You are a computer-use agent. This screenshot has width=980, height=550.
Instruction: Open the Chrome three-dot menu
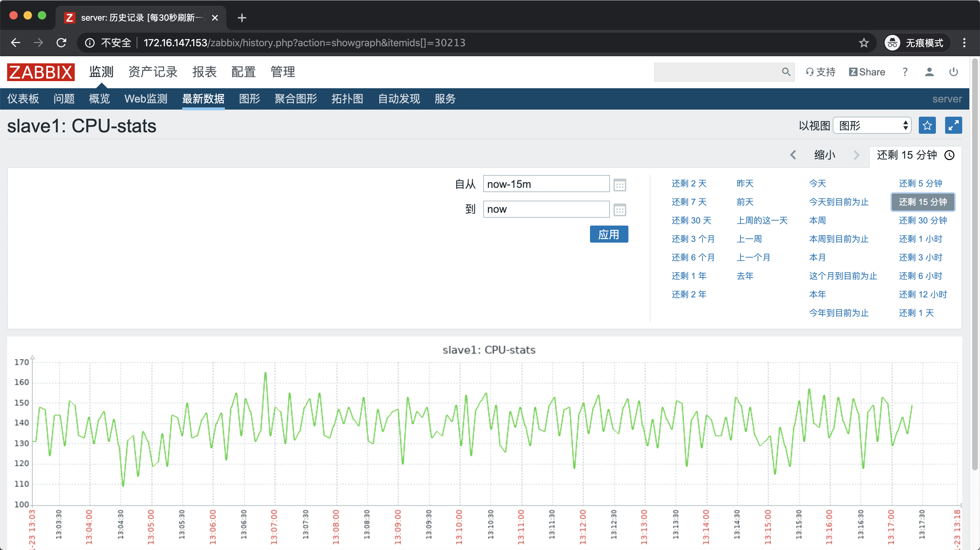click(964, 43)
